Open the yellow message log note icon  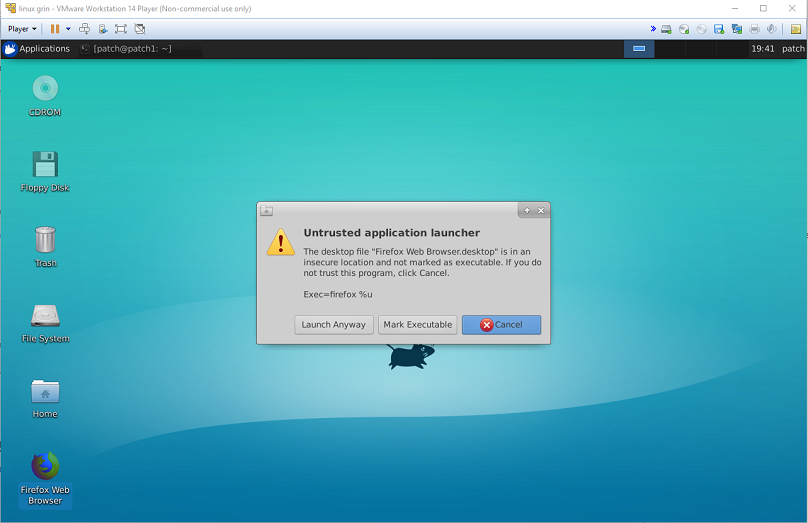pos(796,29)
